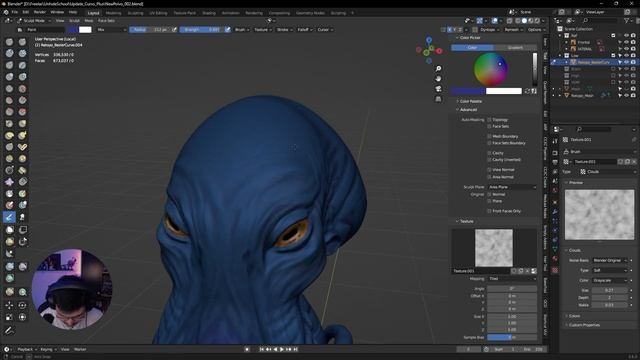Viewport: 640px width, 360px height.
Task: Enable Area Normal checkbox
Action: (489, 177)
